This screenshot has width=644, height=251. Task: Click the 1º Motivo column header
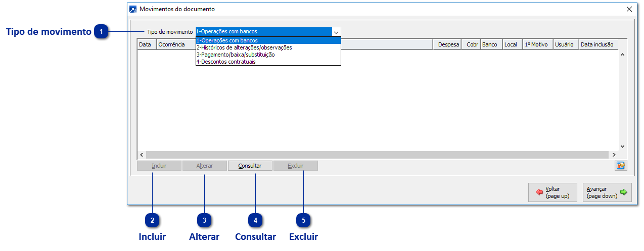point(538,44)
